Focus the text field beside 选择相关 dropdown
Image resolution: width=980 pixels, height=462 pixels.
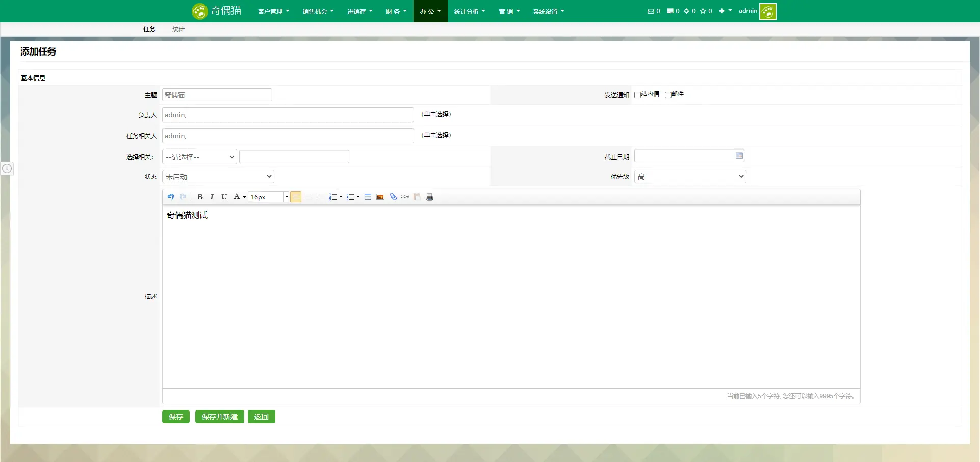[294, 157]
